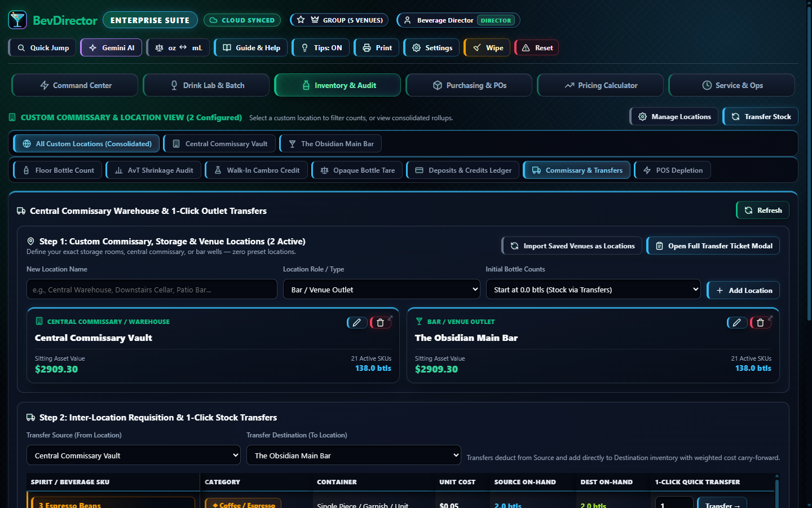Open Transfer Source location dropdown
812x508 pixels.
pos(134,456)
